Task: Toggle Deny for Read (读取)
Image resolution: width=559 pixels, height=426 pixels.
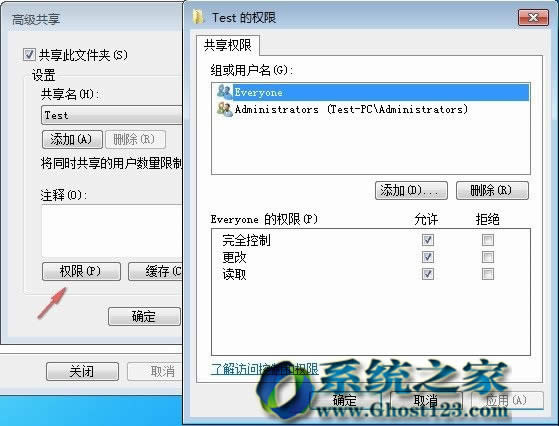Action: tap(488, 274)
